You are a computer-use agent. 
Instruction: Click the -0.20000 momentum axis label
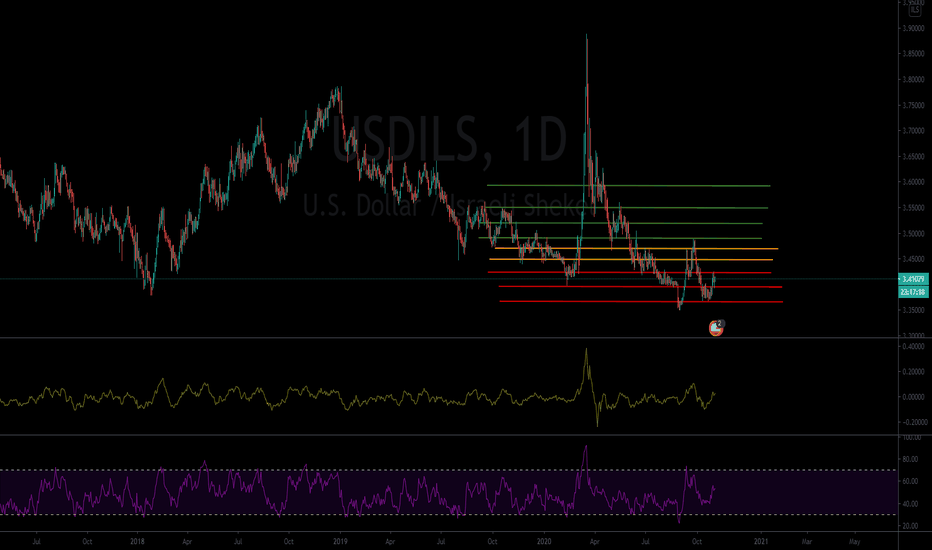(x=914, y=422)
